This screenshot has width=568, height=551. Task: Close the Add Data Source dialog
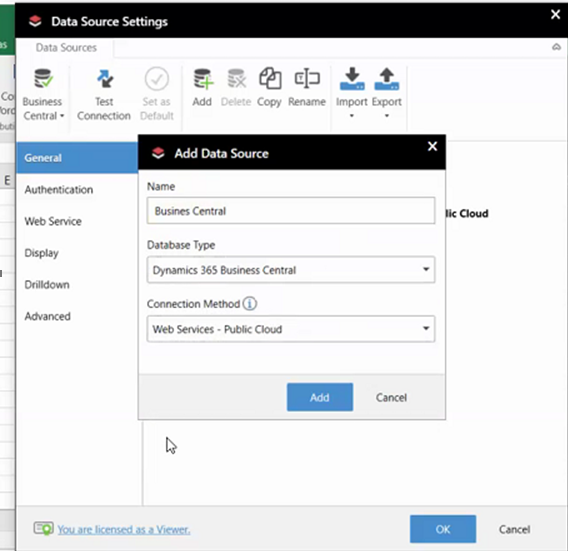click(432, 146)
